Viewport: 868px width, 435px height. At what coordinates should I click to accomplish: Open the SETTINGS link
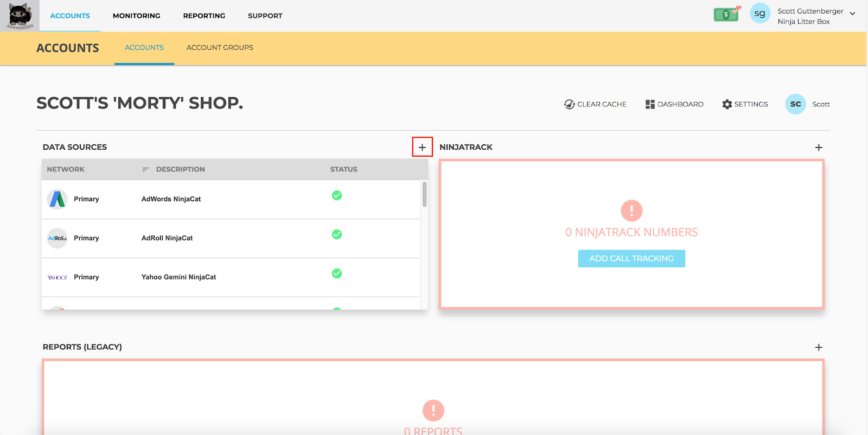(x=751, y=104)
